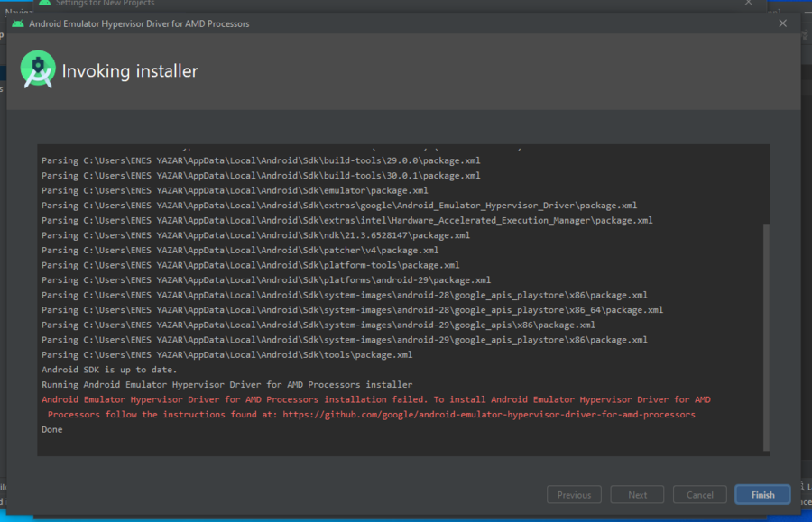Click the installer log vertical scrollbar
The width and height of the screenshot is (812, 522).
pos(766,337)
